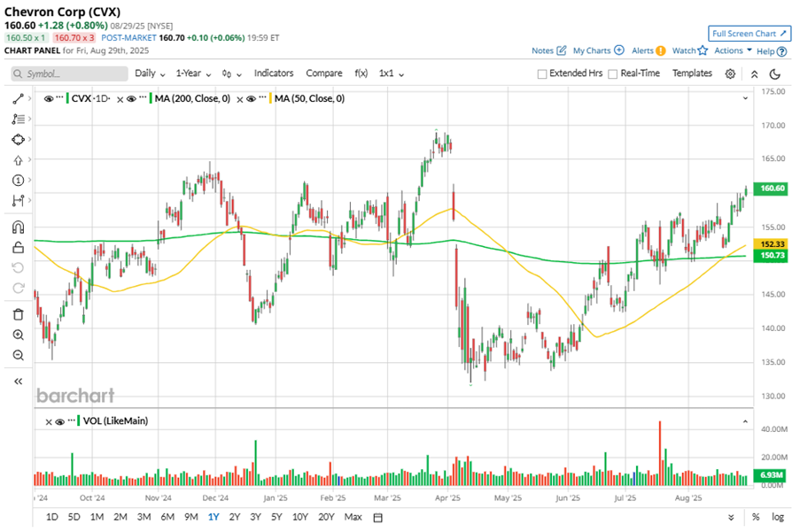Screen dimensions: 800x532
Task: Open the Fibonacci retracement tools
Action: pos(18,120)
